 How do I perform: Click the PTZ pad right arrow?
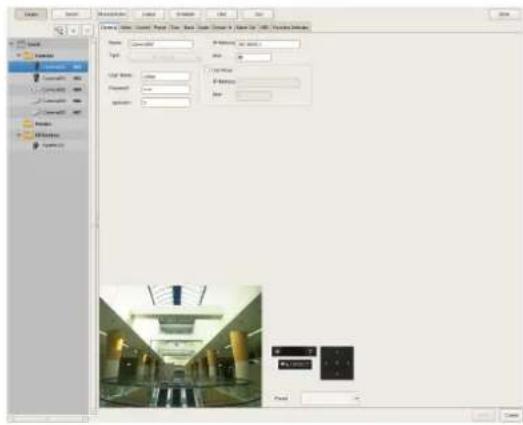[x=348, y=363]
